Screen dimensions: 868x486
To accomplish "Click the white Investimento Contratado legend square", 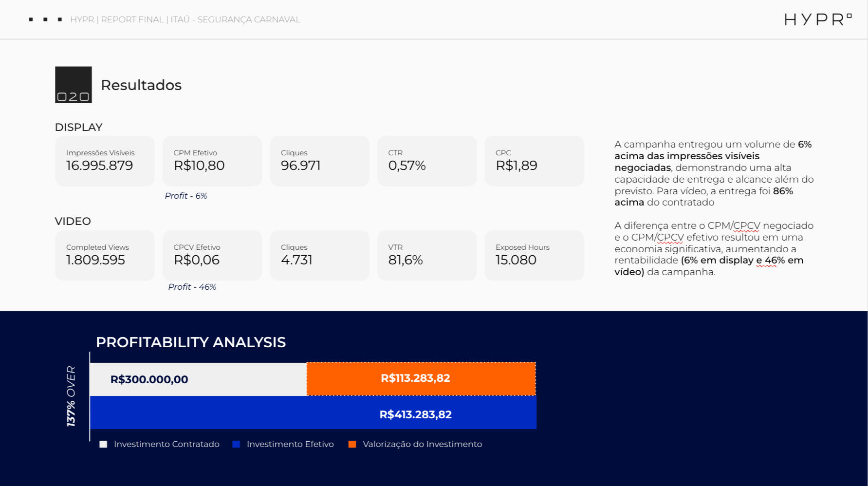I will tap(103, 444).
